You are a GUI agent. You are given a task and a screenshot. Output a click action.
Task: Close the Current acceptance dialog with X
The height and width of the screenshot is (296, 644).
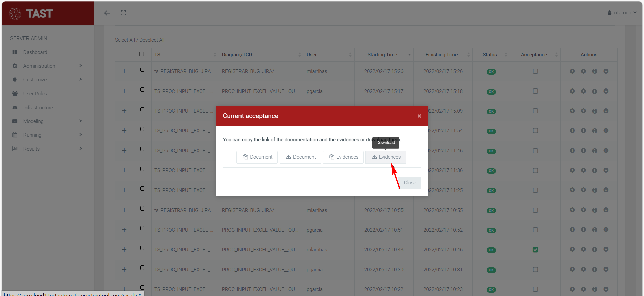tap(419, 116)
